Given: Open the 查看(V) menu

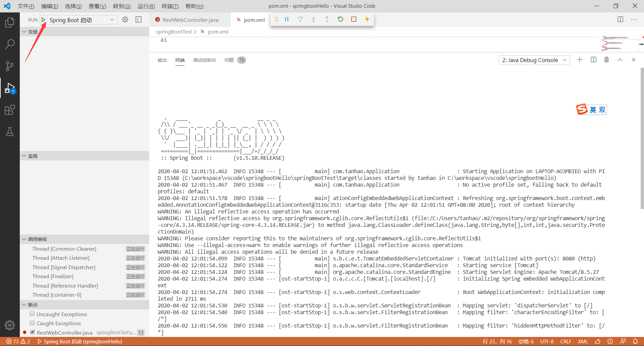Looking at the screenshot, I should pyautogui.click(x=97, y=6).
